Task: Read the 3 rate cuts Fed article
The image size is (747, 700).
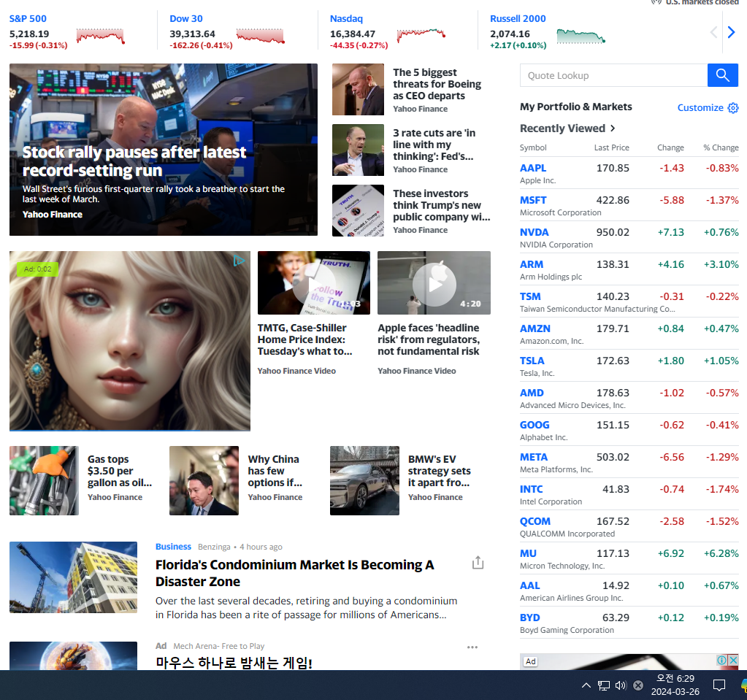Action: 434,145
